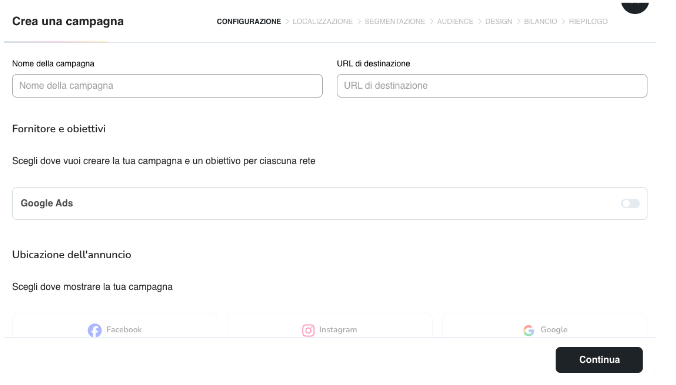This screenshot has width=676, height=385.
Task: Go to the Segmentazione step
Action: tap(394, 22)
